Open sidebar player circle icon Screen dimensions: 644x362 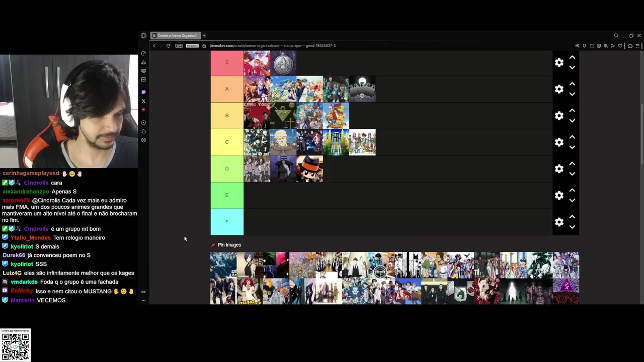(143, 123)
